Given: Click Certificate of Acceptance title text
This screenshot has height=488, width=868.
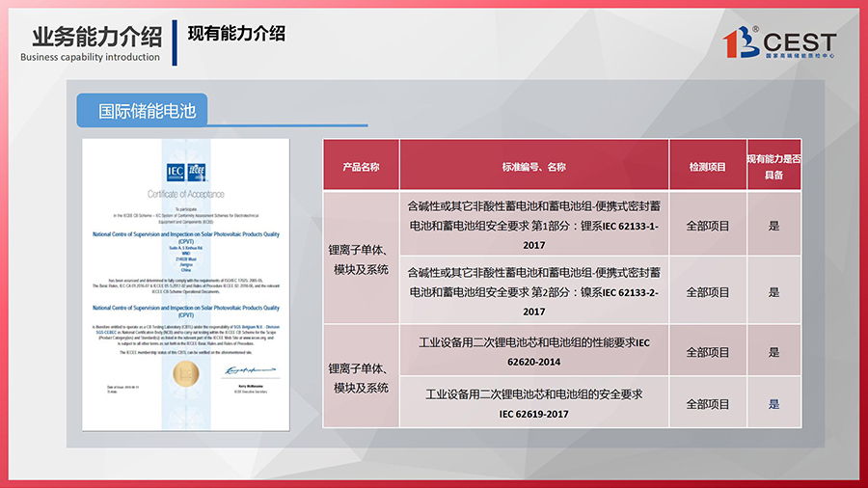Looking at the screenshot, I should click(186, 194).
